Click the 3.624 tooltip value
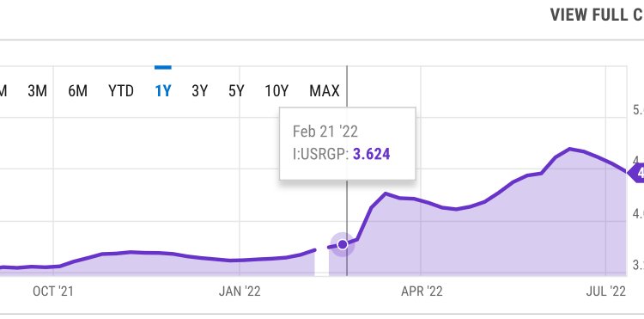This screenshot has height=319, width=644. click(371, 154)
